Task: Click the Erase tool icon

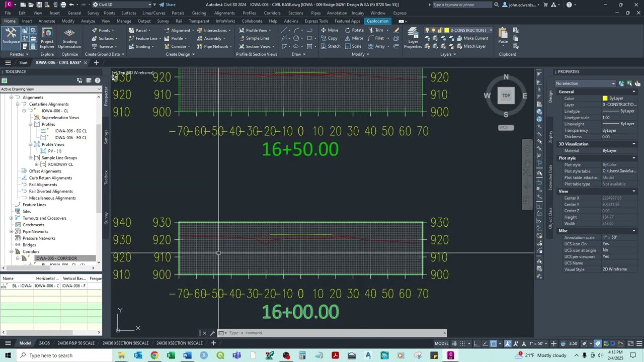Action: 396,30
